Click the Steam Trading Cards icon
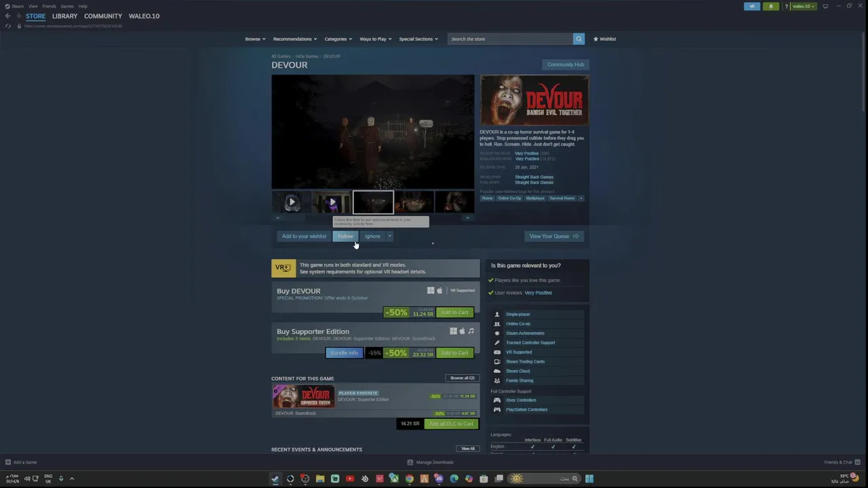This screenshot has height=488, width=868. point(497,362)
